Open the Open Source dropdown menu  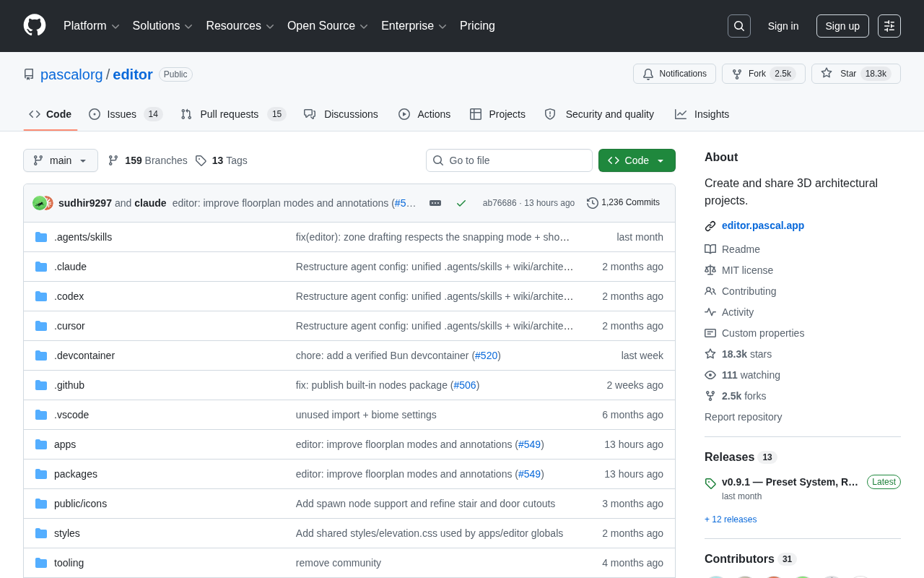pos(328,26)
